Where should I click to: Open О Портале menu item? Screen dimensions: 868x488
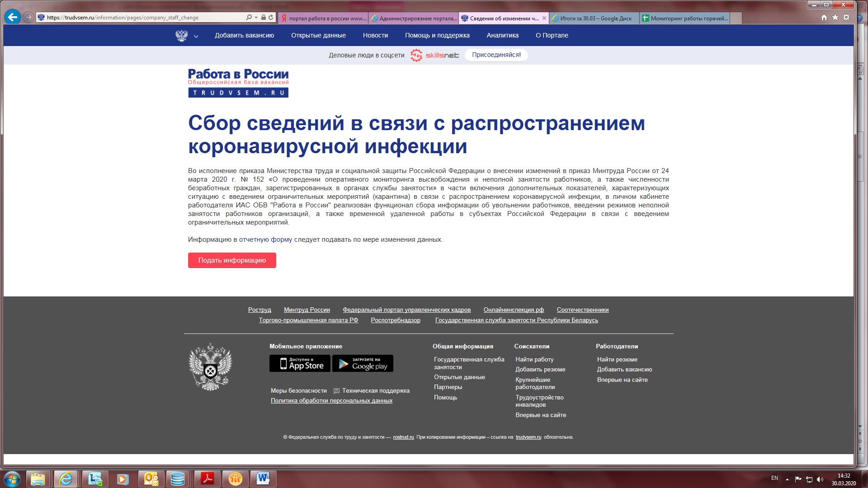(552, 35)
